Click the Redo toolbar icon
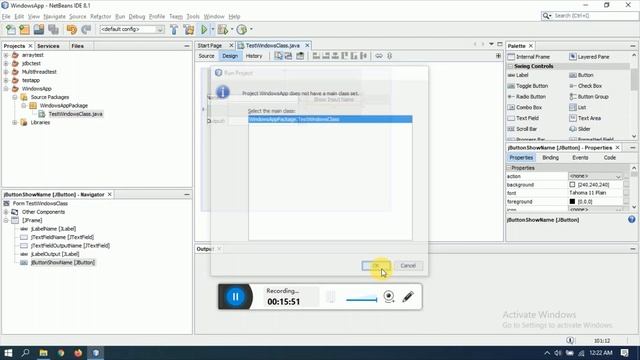 [x=86, y=29]
